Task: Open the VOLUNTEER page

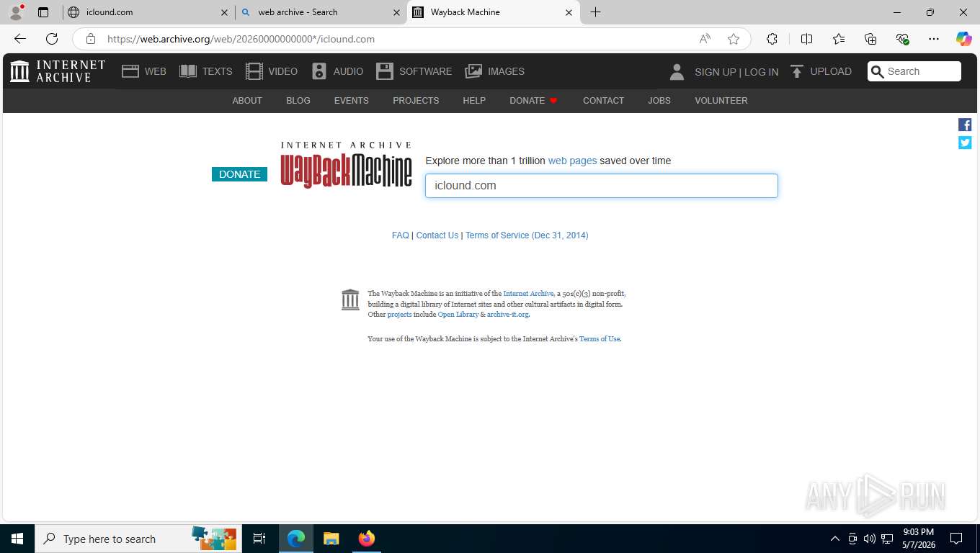Action: point(721,101)
